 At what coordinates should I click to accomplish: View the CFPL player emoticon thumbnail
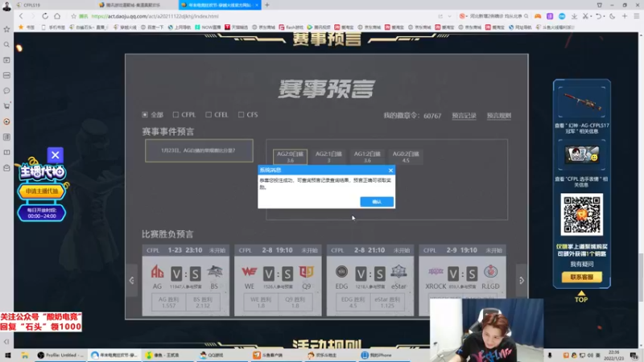click(x=581, y=154)
